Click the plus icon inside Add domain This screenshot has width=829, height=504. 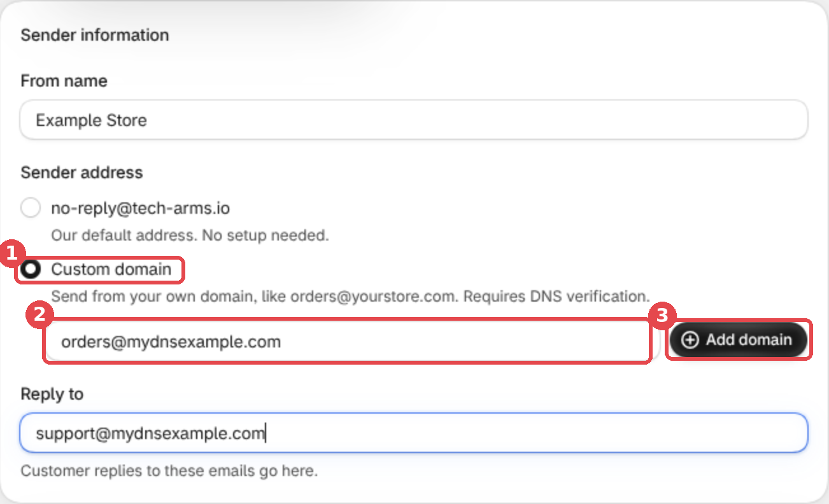pyautogui.click(x=690, y=340)
